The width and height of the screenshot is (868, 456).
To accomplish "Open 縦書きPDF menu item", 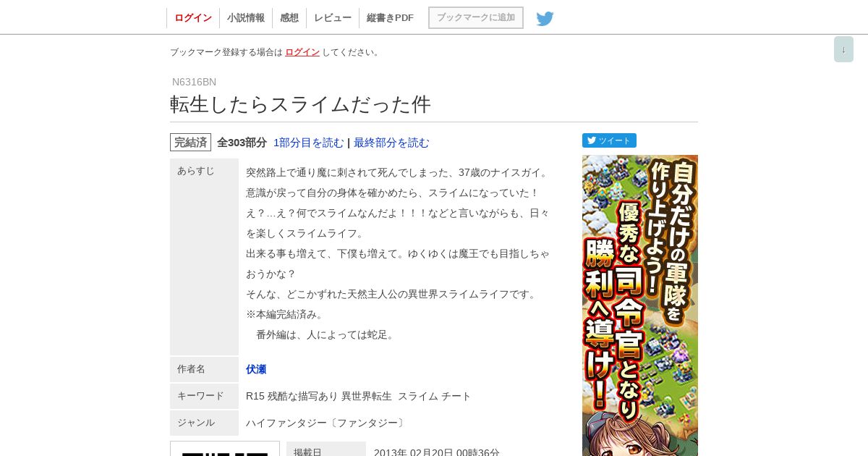I will tap(390, 18).
